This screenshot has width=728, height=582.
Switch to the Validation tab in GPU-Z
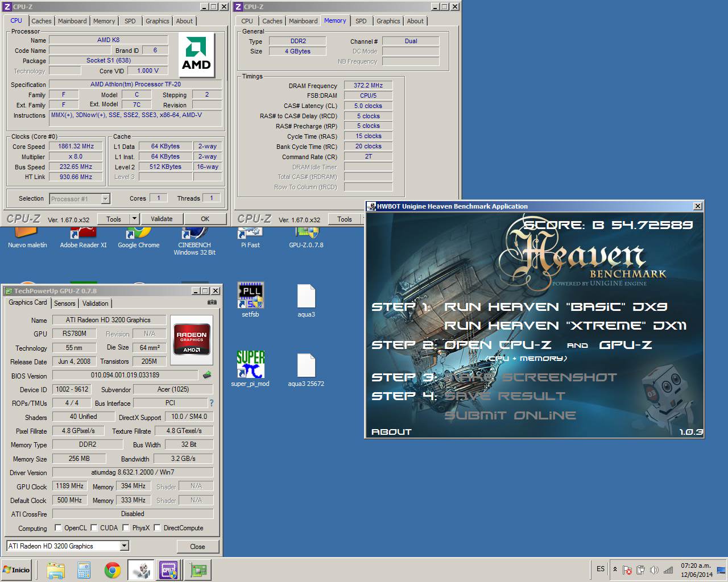point(95,304)
